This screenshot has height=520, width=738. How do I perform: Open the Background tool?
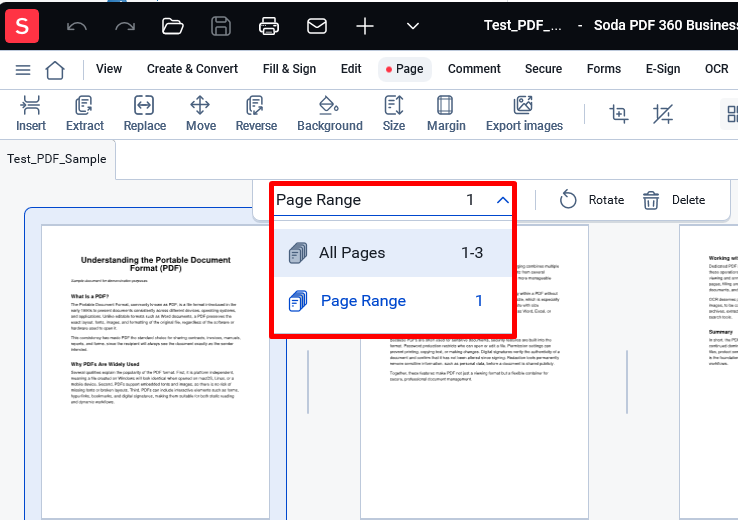(329, 113)
